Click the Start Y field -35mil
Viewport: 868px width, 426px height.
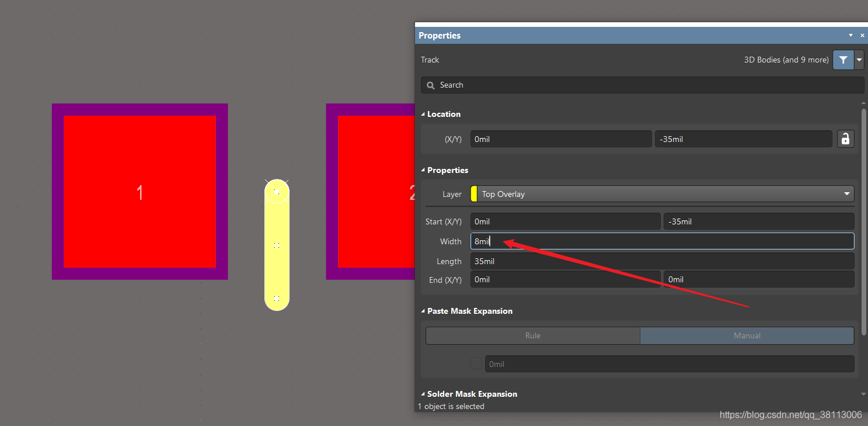[x=759, y=221]
